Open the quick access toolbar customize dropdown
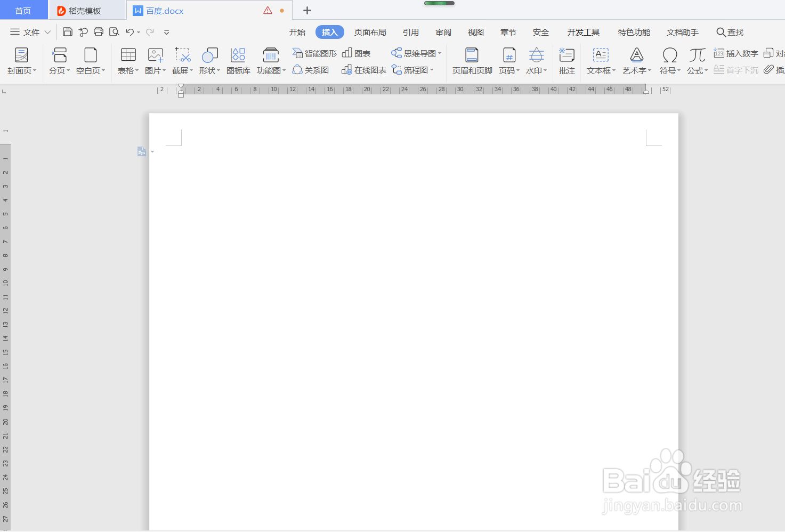785x532 pixels. (x=166, y=32)
